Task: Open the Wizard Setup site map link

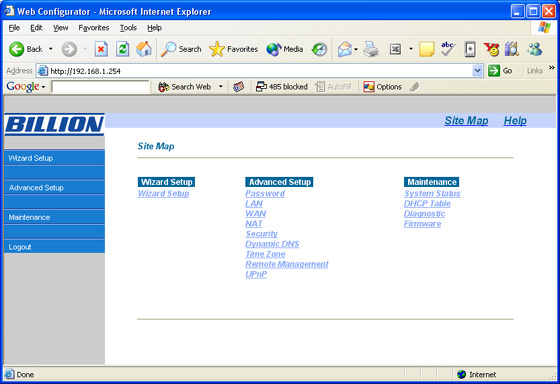Action: point(163,194)
